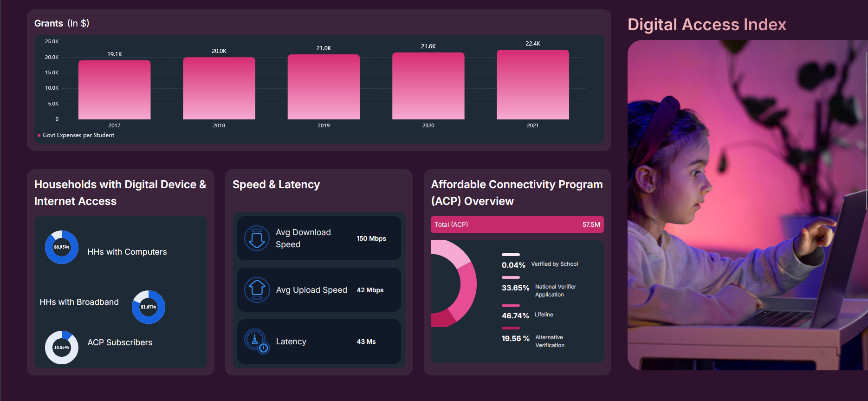
Task: Select the ACP Subscribers donut chart
Action: point(62,348)
